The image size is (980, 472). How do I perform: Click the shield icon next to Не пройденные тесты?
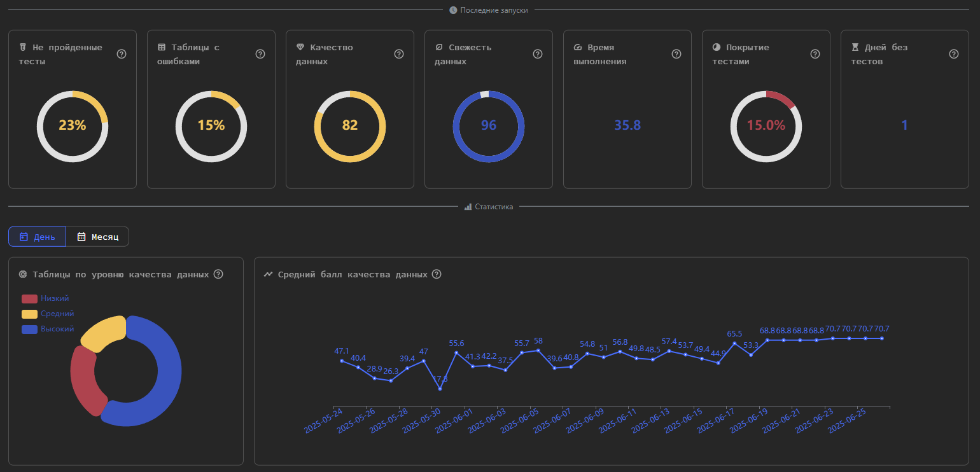point(24,46)
